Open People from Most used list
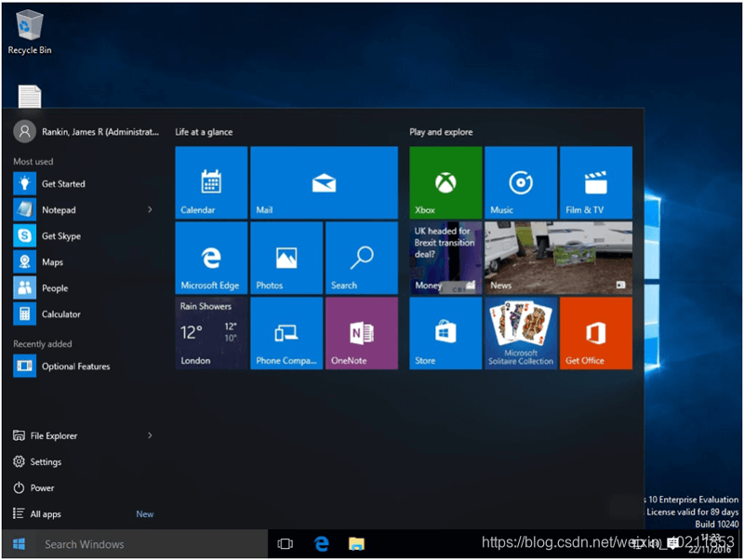 [86, 288]
